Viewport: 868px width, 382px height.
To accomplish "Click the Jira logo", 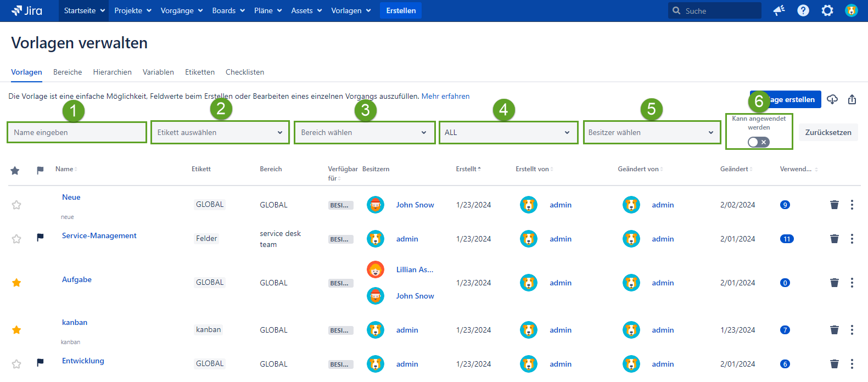I will (27, 10).
